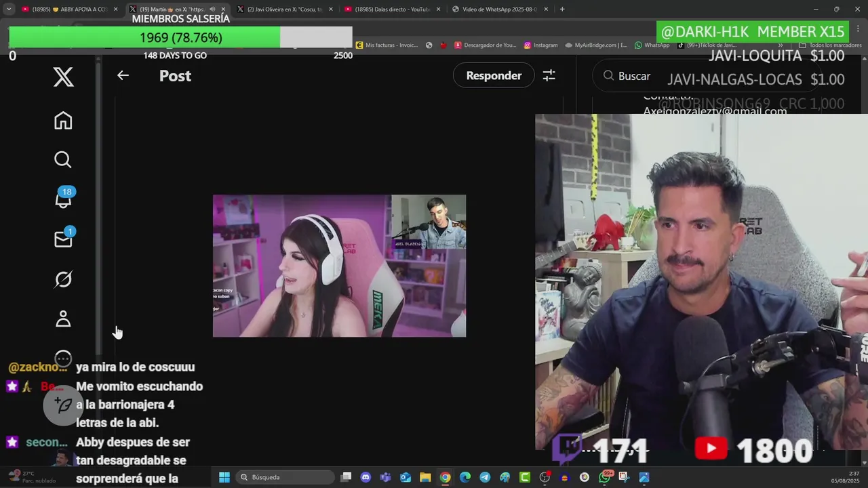Expand hidden bookmarks chevron
Screen dimensions: 868x488
781,45
